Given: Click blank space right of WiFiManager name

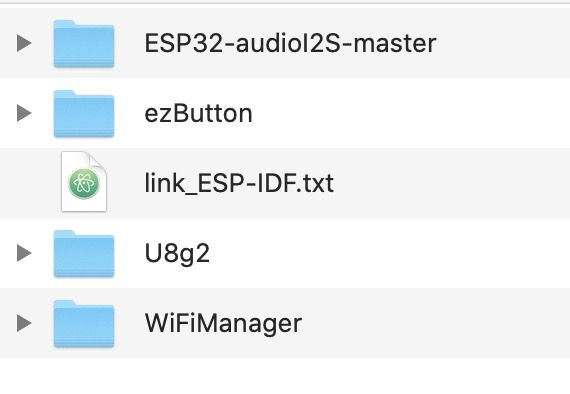Looking at the screenshot, I should (436, 323).
